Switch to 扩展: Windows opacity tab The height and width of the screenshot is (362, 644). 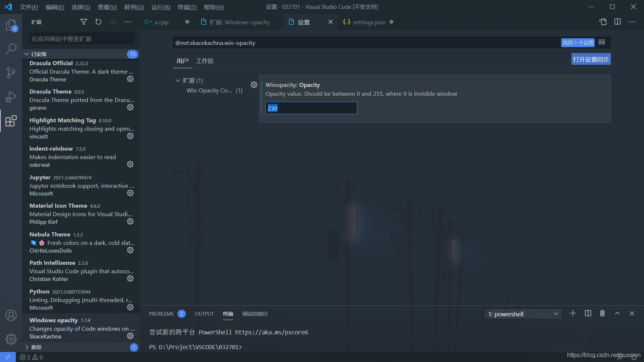(x=239, y=22)
